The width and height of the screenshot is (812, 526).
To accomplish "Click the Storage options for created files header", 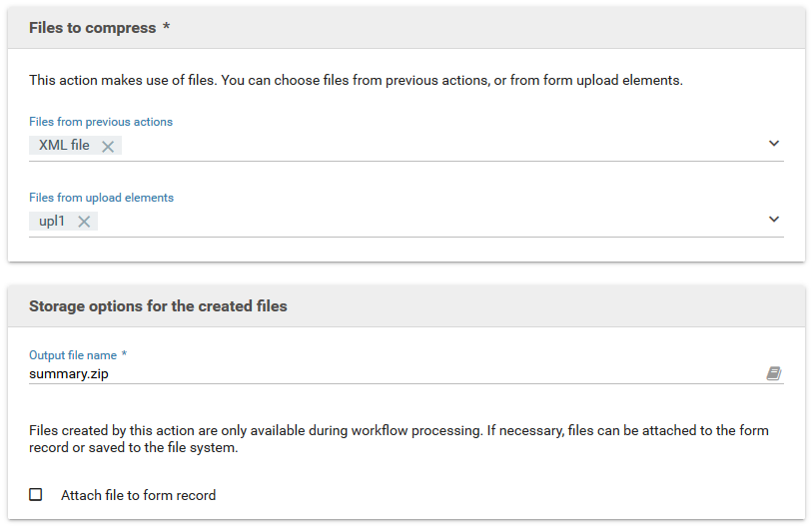I will tap(158, 306).
